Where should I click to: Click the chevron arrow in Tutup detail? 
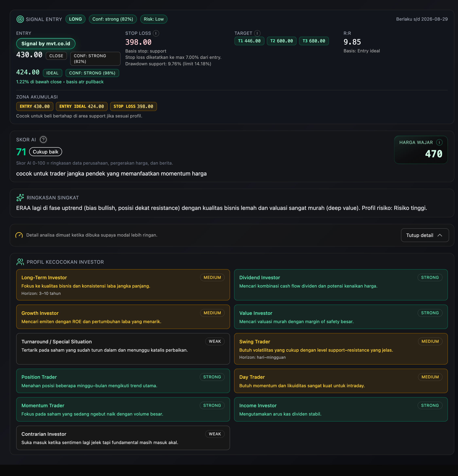(440, 235)
